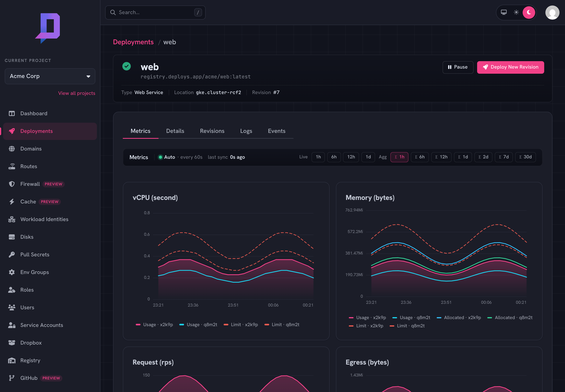Click the Domains globe icon
This screenshot has width=565, height=392.
coord(12,149)
